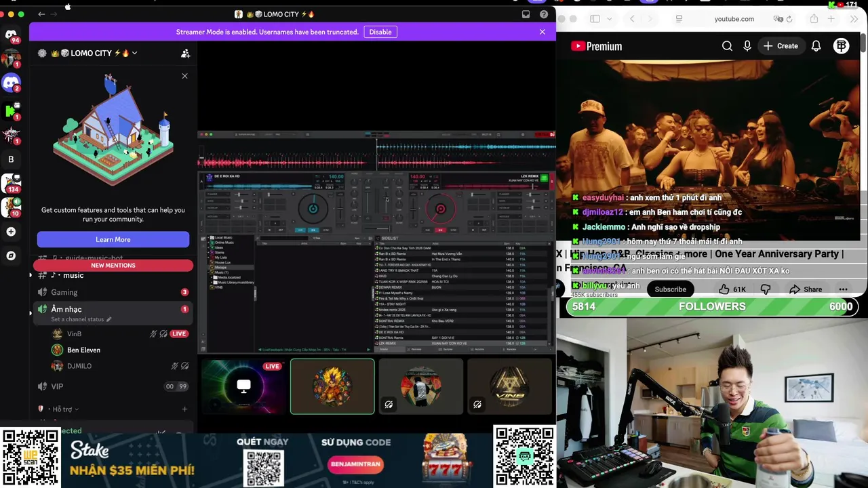Select the music text channel
This screenshot has height=488, width=868.
pos(112,275)
